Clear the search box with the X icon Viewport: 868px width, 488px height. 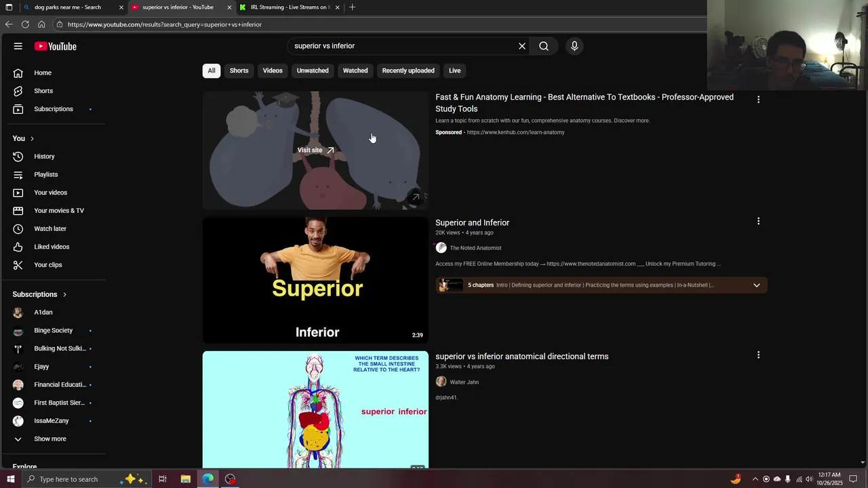(522, 46)
